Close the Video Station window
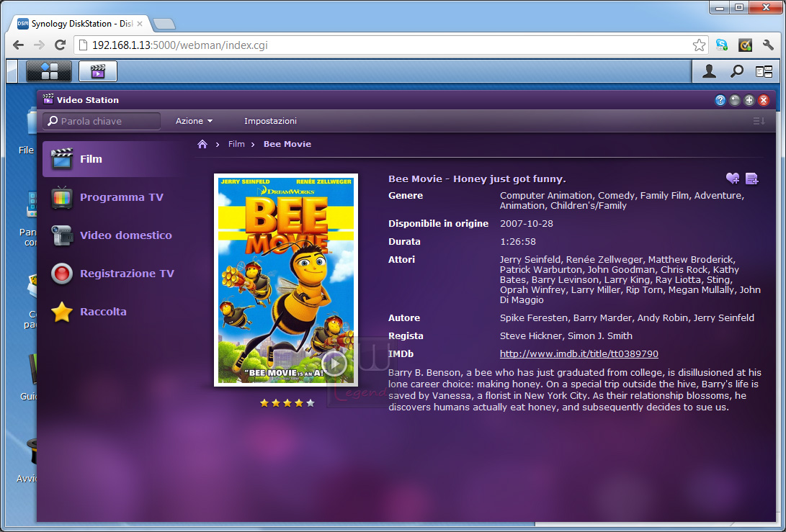This screenshot has width=786, height=532. [764, 100]
